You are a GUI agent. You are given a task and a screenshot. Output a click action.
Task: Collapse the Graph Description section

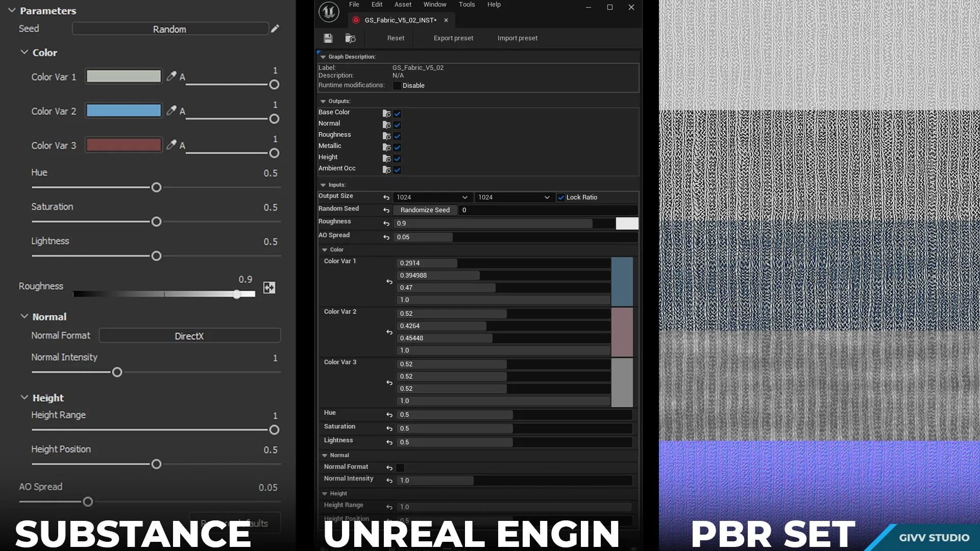click(x=323, y=57)
